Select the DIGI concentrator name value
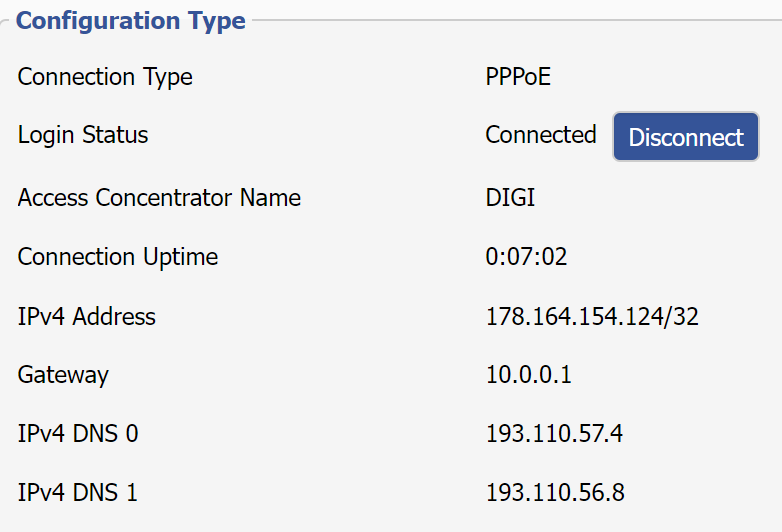 [510, 197]
